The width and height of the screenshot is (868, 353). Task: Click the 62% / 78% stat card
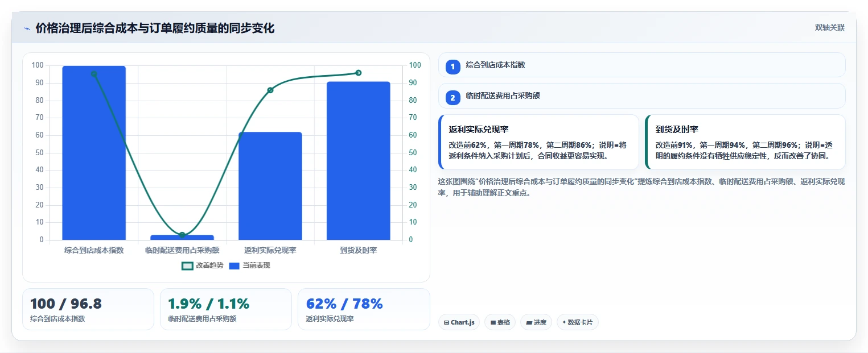pos(364,309)
